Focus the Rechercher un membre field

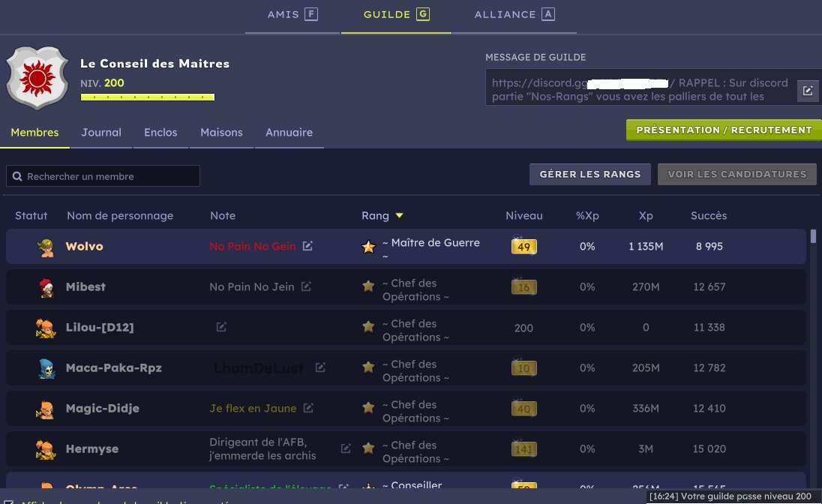coord(103,176)
